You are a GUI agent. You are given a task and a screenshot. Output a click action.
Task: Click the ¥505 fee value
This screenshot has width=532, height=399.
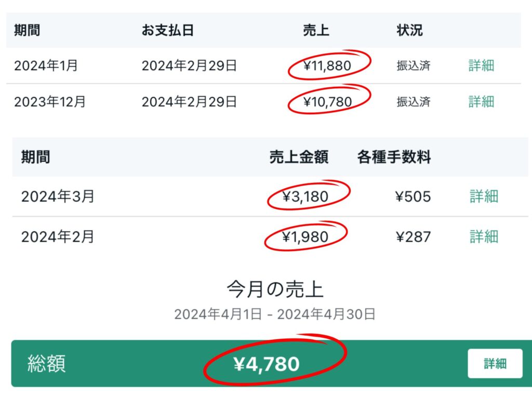coord(413,196)
